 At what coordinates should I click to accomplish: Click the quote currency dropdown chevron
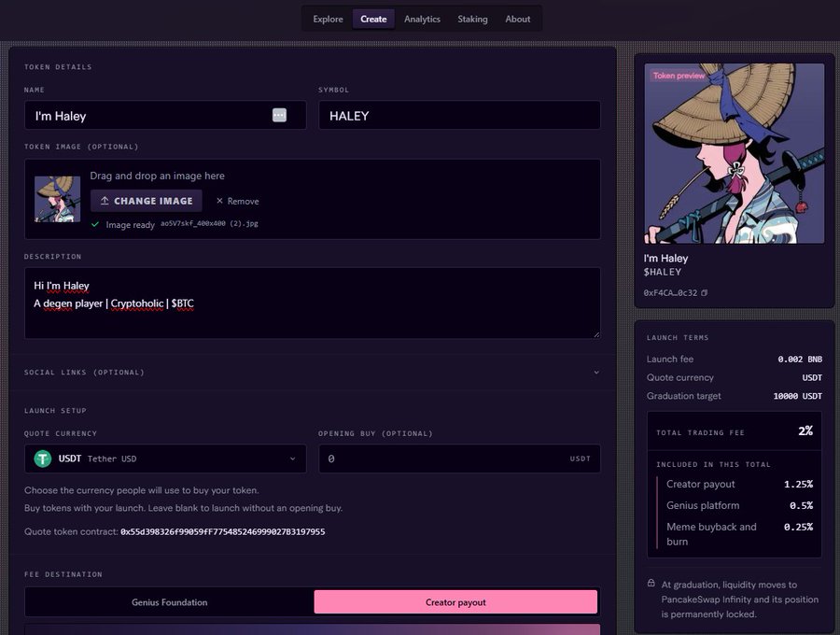point(292,459)
